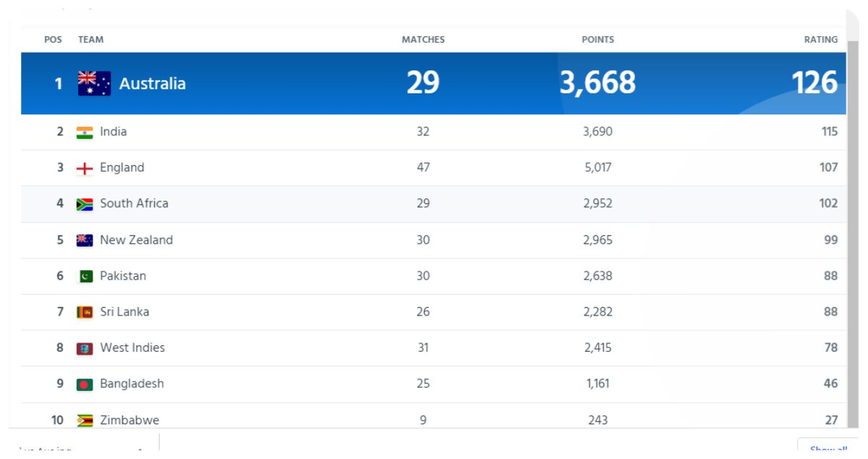Select the Bangladesh team row
This screenshot has height=459, width=868.
click(x=434, y=384)
